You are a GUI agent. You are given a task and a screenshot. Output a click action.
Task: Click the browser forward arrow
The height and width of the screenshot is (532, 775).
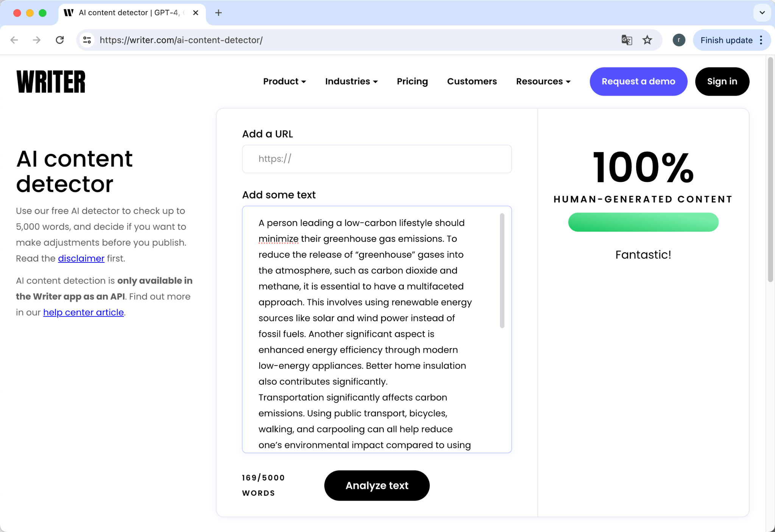37,40
